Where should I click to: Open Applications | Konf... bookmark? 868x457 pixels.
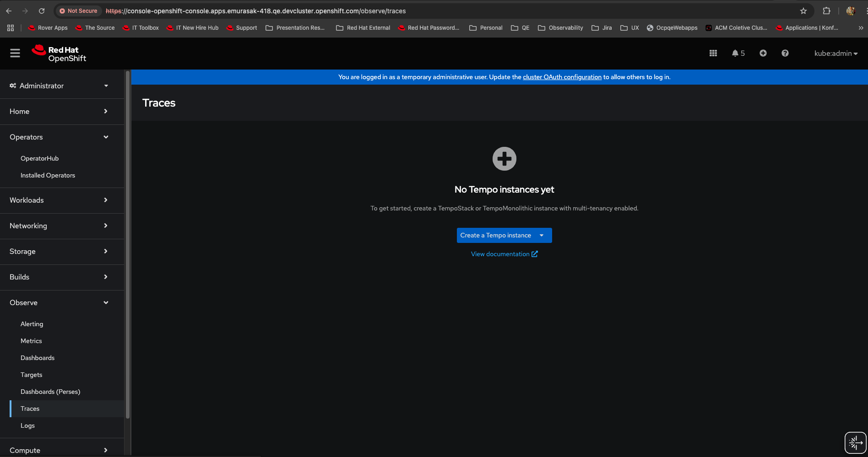(807, 28)
